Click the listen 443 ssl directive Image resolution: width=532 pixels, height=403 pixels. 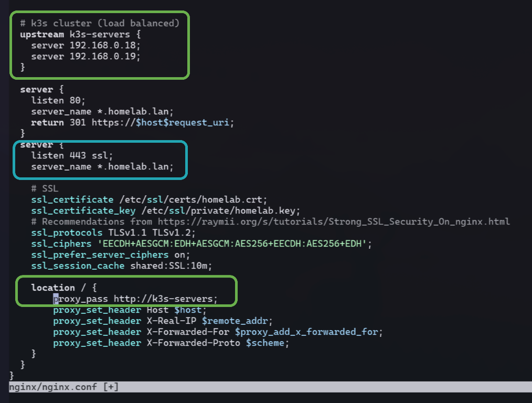[66, 155]
